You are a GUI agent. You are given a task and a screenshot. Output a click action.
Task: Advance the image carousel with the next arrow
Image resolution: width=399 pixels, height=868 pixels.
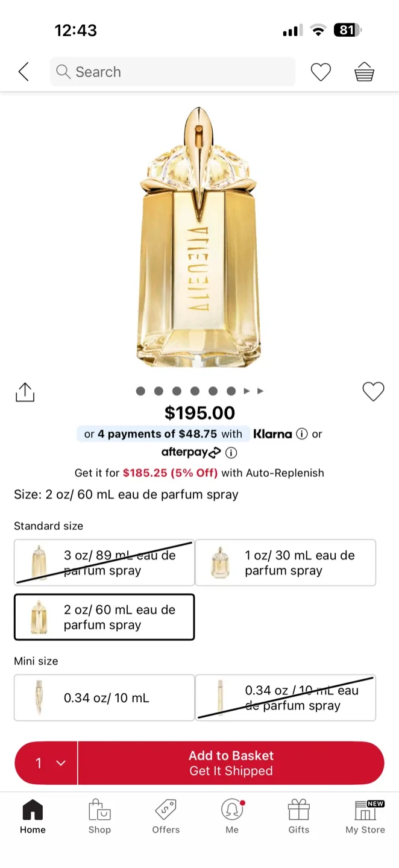[247, 391]
